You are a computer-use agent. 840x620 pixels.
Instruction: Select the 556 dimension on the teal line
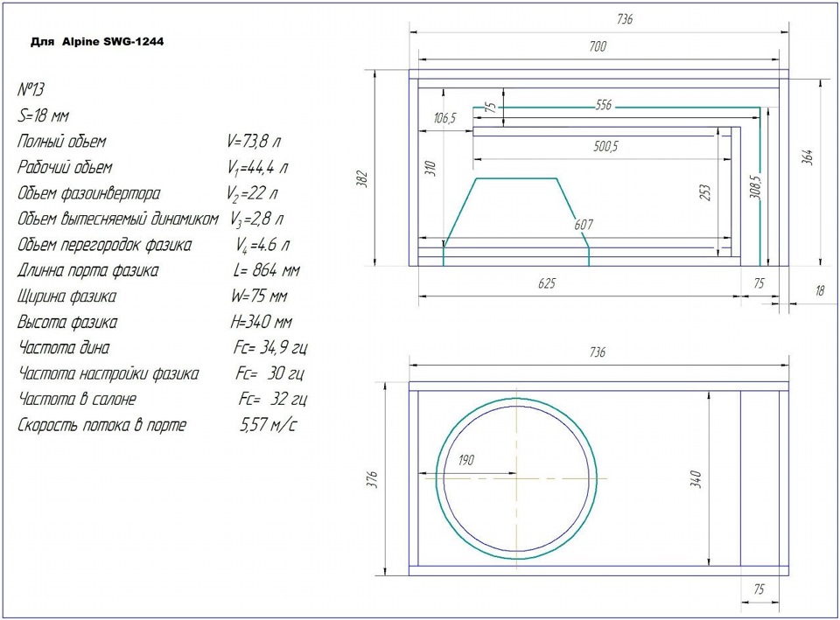[x=604, y=106]
